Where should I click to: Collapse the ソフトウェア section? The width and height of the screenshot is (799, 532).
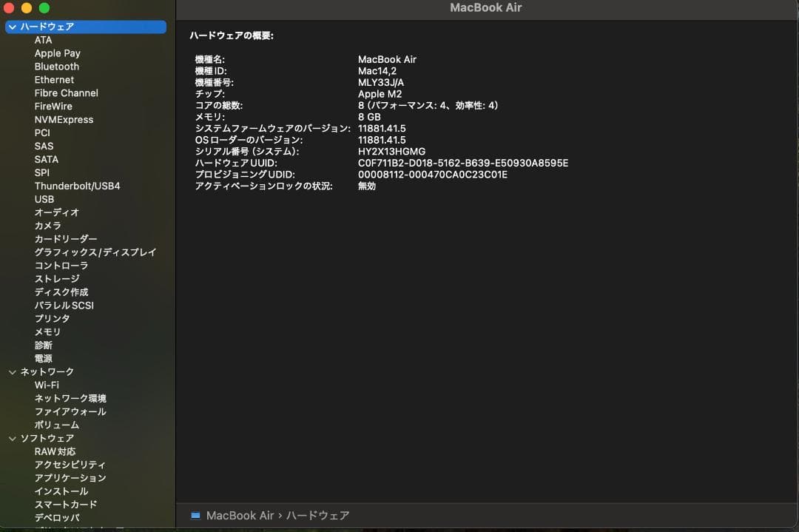tap(12, 438)
